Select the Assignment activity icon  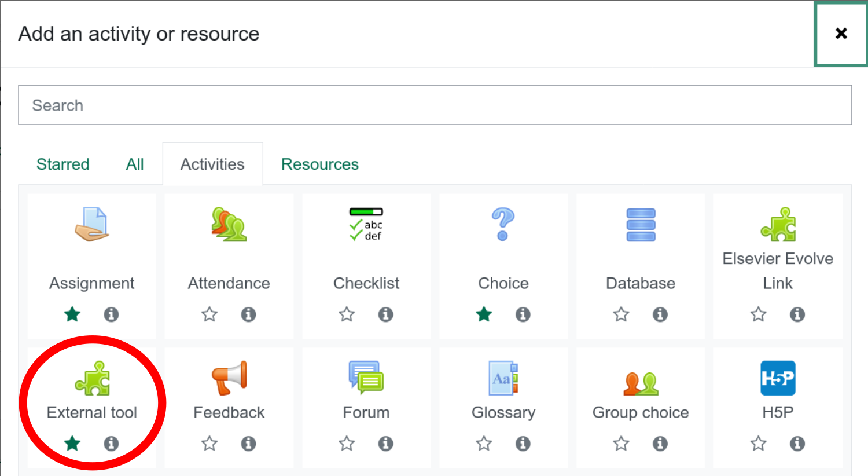point(91,224)
